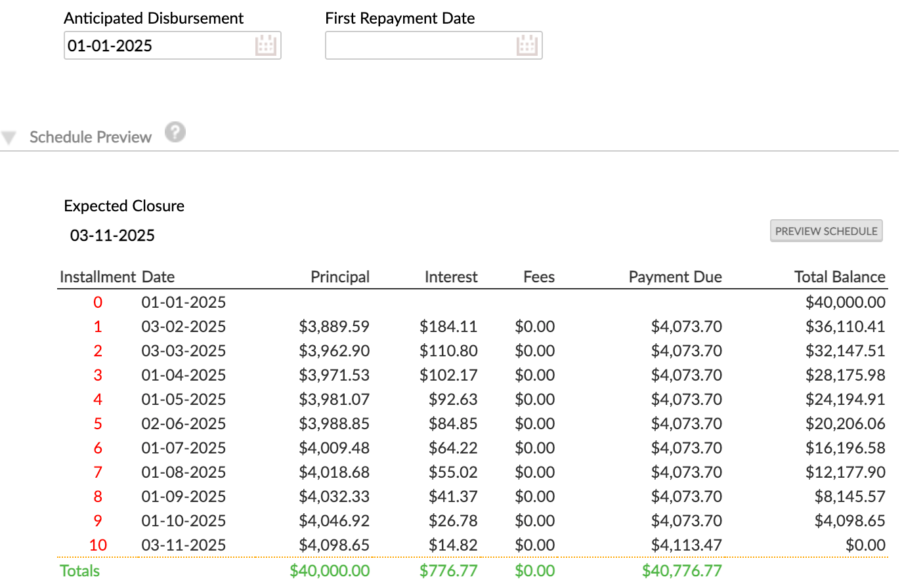Select installment number 10 in the schedule
Screen dimensions: 902x588
(98, 545)
